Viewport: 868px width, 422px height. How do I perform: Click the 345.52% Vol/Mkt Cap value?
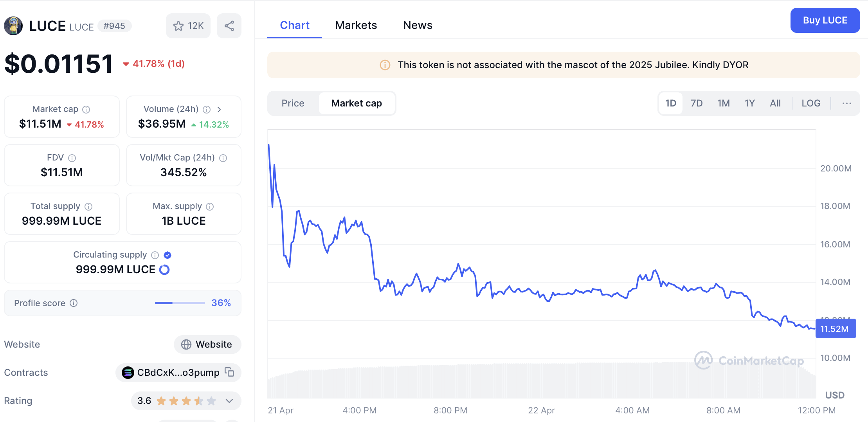(184, 173)
